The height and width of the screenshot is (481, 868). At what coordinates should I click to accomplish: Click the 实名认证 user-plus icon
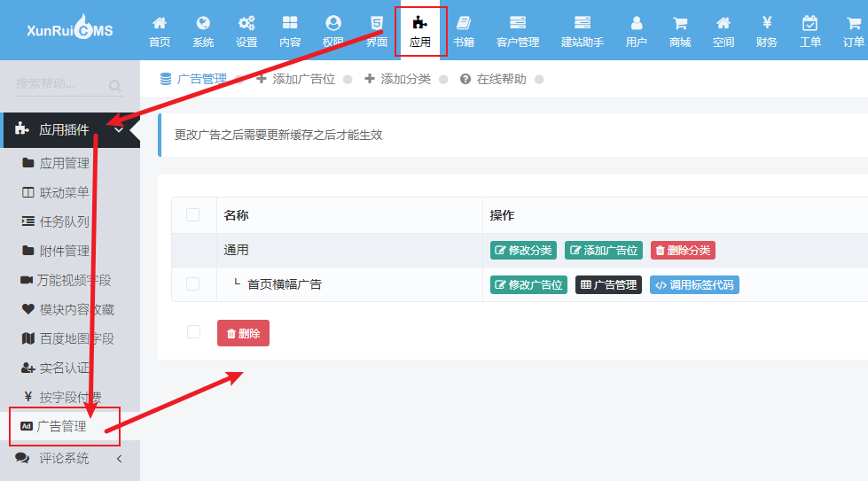(28, 368)
